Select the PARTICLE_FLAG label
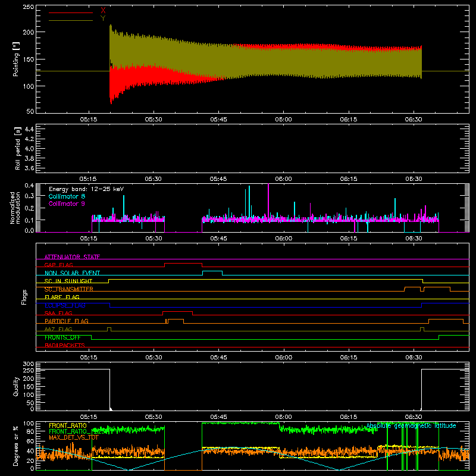Viewport: 476px width, 476px height. (x=67, y=321)
